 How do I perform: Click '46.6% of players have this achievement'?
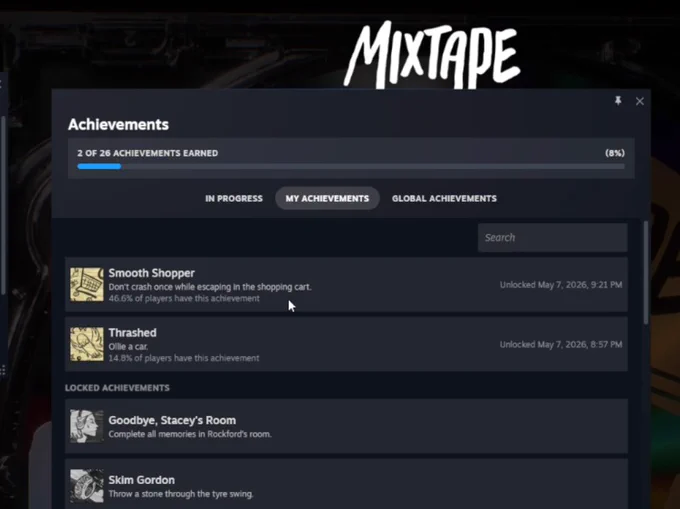pos(184,298)
